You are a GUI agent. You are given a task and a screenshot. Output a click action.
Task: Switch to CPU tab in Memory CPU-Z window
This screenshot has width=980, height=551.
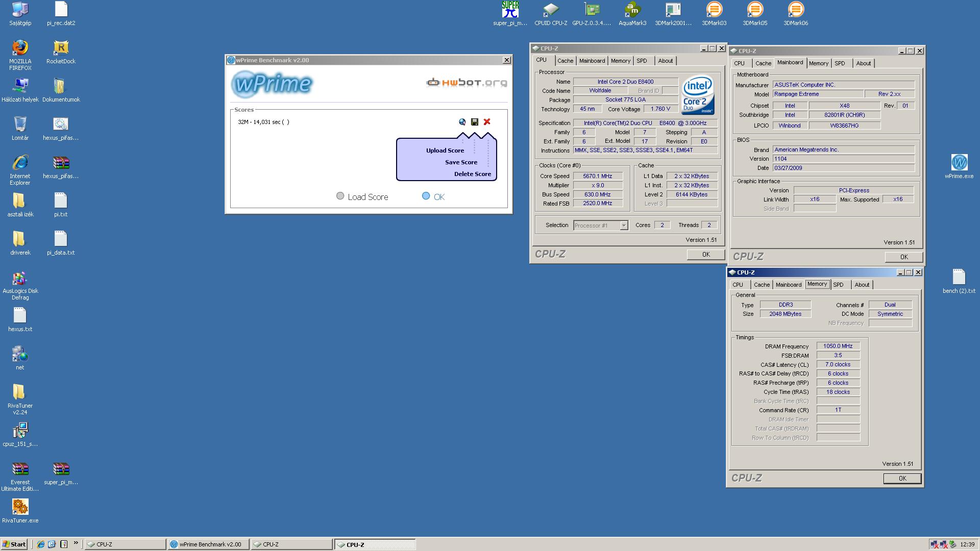[x=738, y=285]
